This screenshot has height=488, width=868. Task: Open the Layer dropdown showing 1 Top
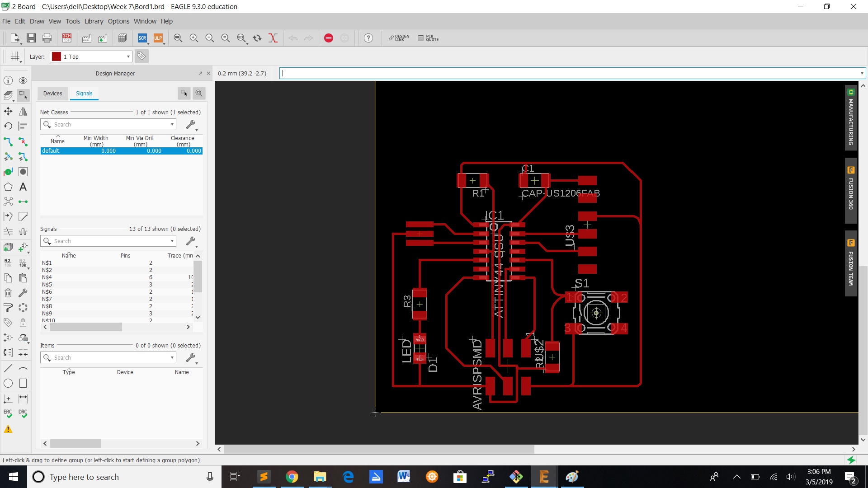coord(128,57)
